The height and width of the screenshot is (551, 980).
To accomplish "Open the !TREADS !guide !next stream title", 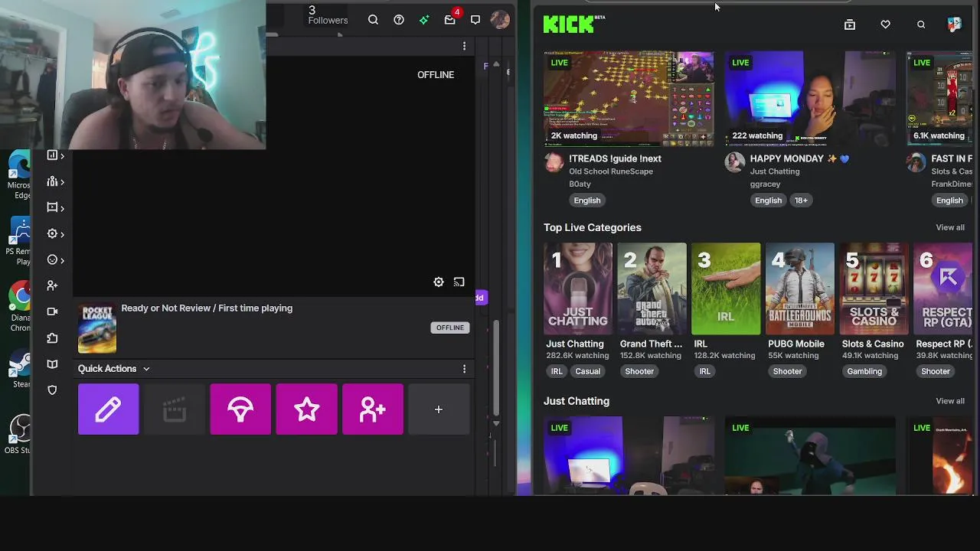I will 615,158.
